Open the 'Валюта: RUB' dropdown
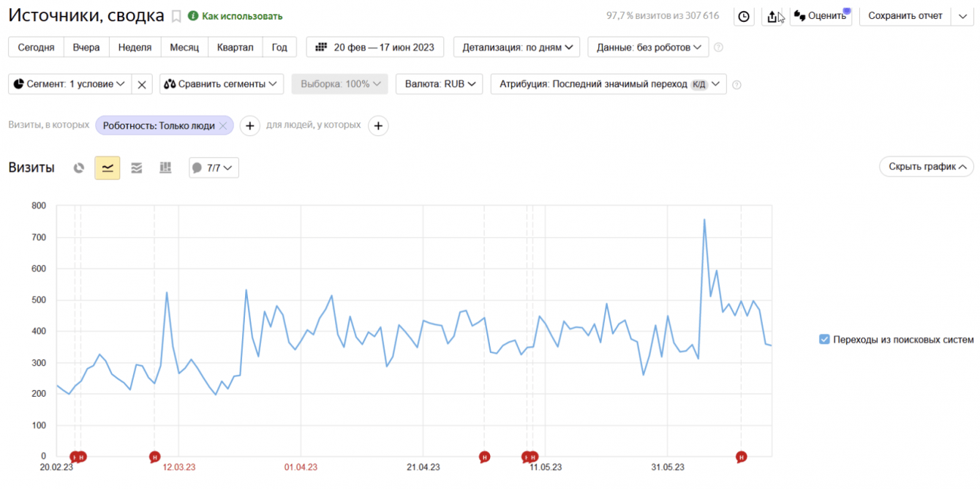 (x=440, y=84)
